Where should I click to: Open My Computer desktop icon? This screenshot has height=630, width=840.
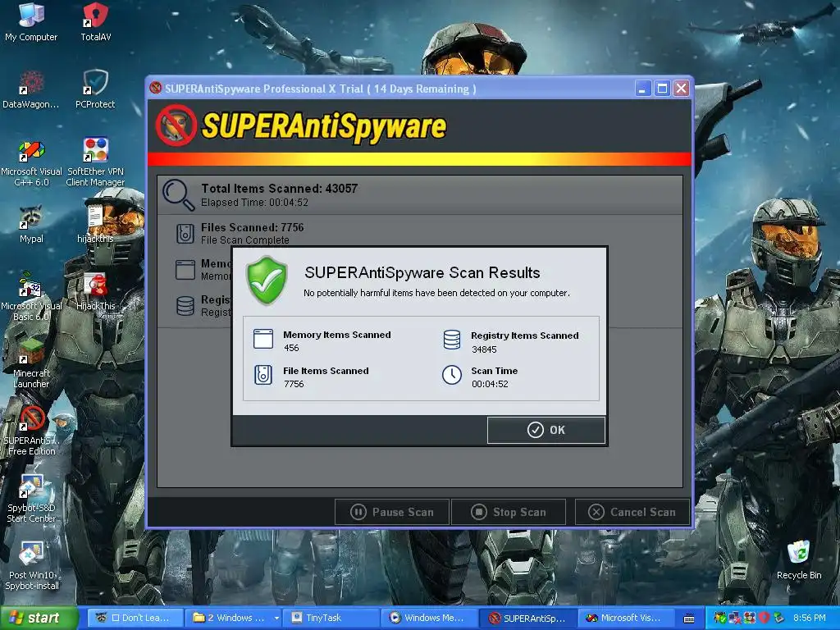[31, 22]
